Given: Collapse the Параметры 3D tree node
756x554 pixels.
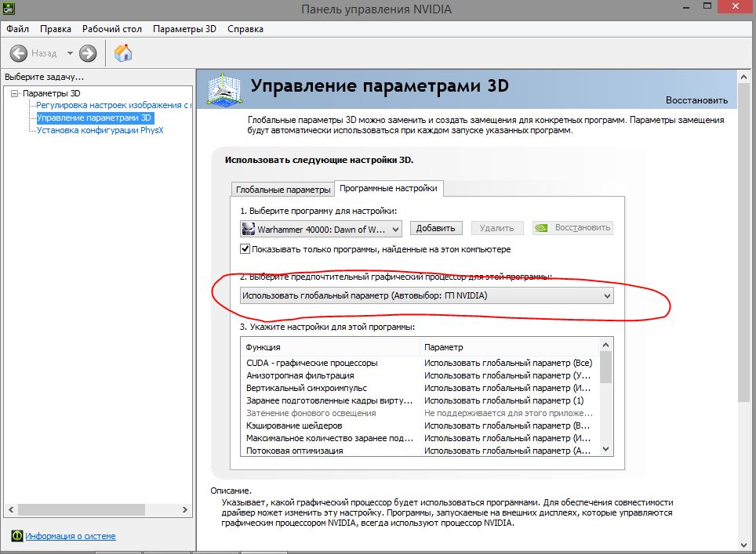Looking at the screenshot, I should [14, 93].
